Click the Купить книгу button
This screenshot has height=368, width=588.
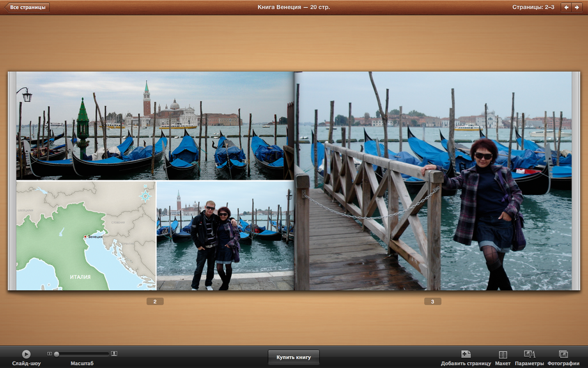[293, 357]
